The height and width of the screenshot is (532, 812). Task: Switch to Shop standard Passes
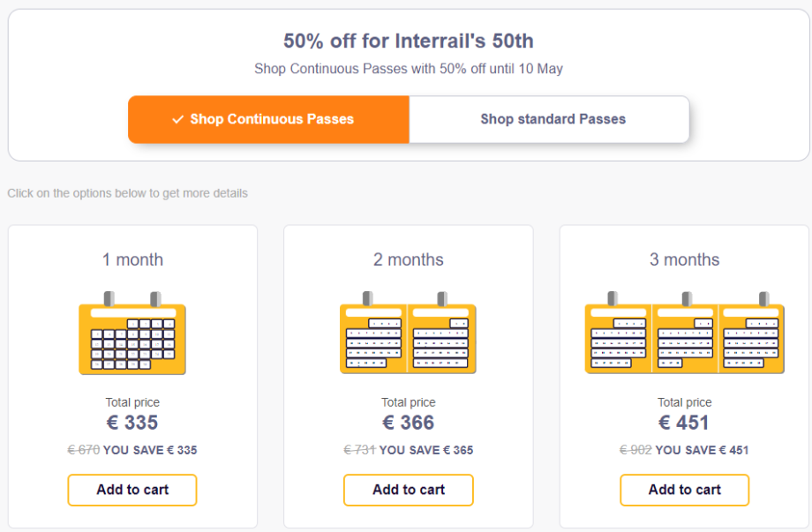[553, 119]
